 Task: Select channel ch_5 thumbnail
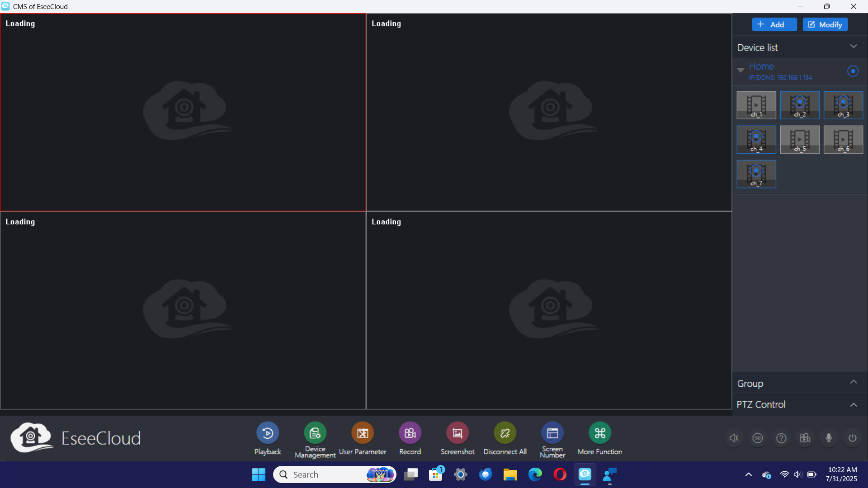pos(800,140)
